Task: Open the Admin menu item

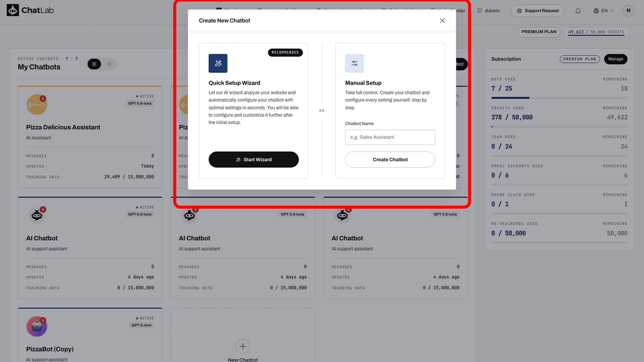Action: [488, 11]
